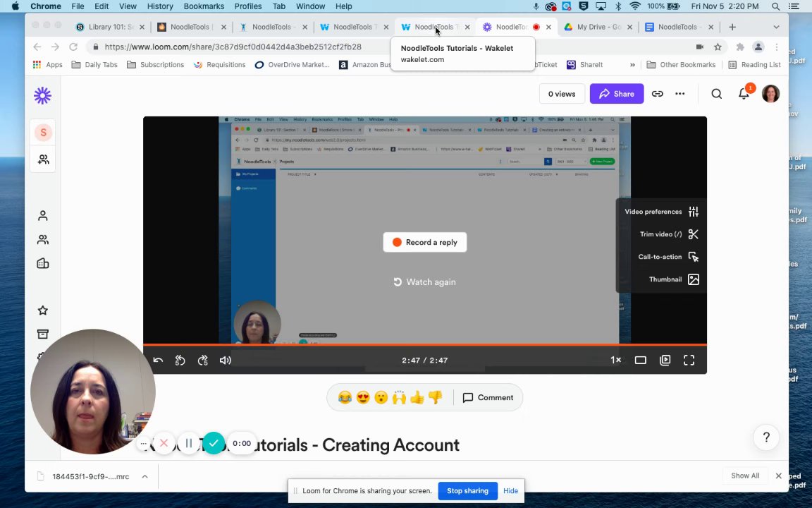Change the 1x playback speed
This screenshot has height=508, width=812.
(x=615, y=361)
